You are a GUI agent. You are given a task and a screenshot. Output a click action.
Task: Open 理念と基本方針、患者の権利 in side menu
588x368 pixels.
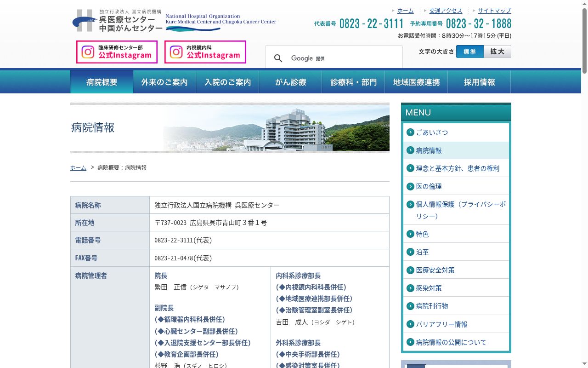pos(456,168)
